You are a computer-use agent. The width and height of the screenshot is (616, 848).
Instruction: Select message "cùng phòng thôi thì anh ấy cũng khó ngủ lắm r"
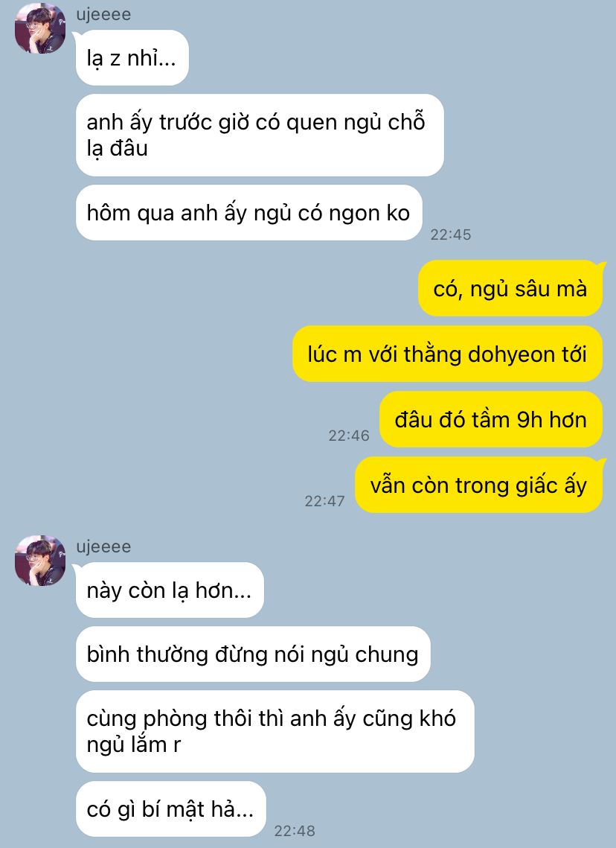tap(275, 731)
